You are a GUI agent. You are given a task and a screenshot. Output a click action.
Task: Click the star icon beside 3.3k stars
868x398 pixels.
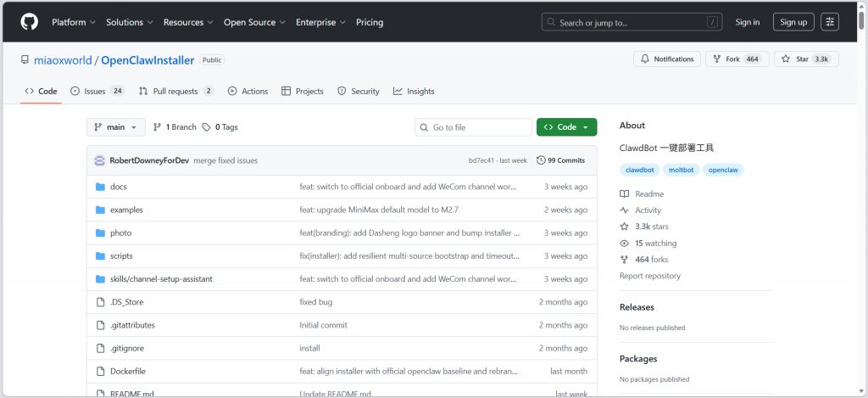[625, 227]
